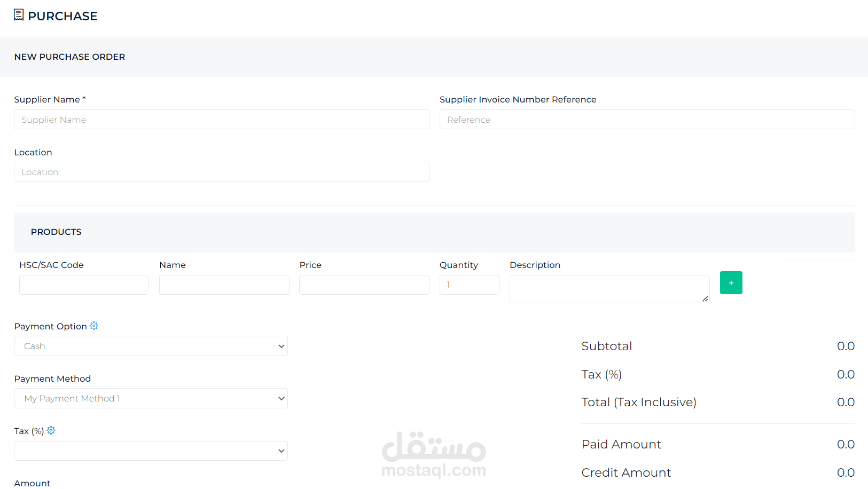Viewport: 868px width, 489px height.
Task: Open Tax (%) settings gear icon
Action: pos(51,430)
